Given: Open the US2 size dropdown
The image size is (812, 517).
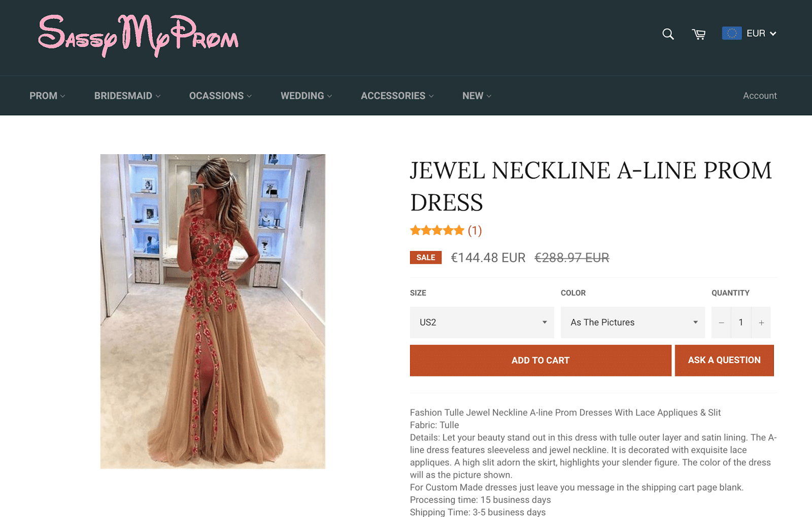Looking at the screenshot, I should (x=482, y=323).
